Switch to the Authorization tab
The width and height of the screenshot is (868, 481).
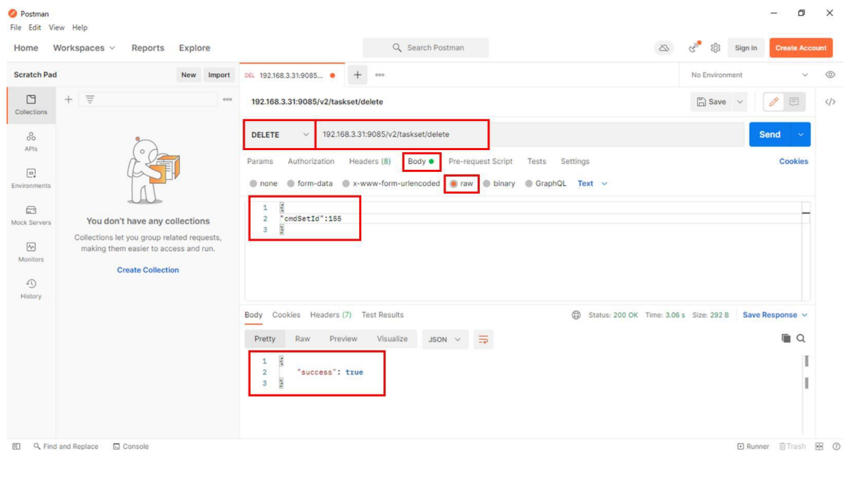click(x=311, y=162)
